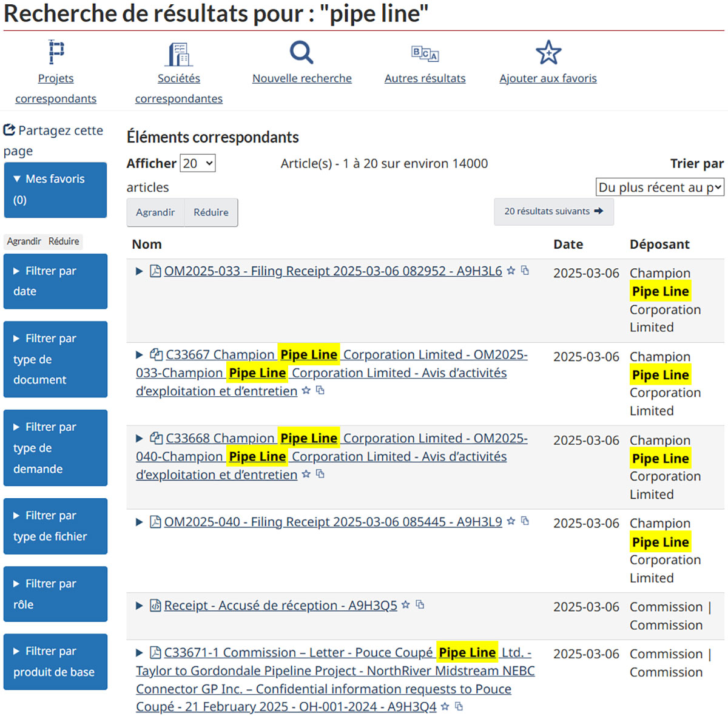Expand details triangle for C33668 row
Screen dimensions: 728x716
point(140,438)
